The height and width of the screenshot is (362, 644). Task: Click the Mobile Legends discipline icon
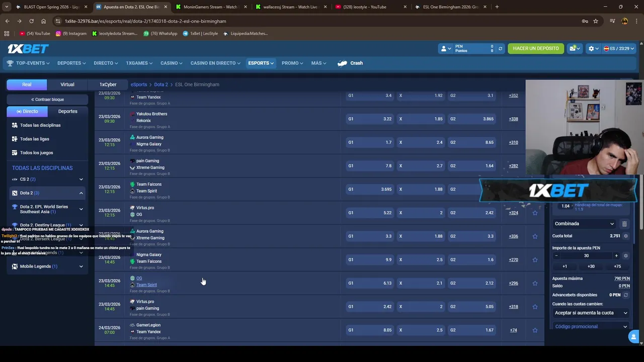coord(15,266)
